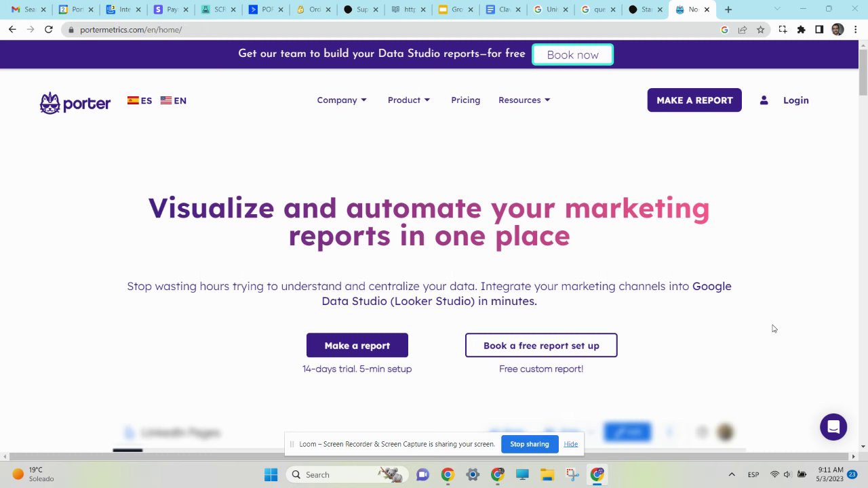Go back using the browser back arrow
Screen dimensions: 868x488
[x=12, y=30]
